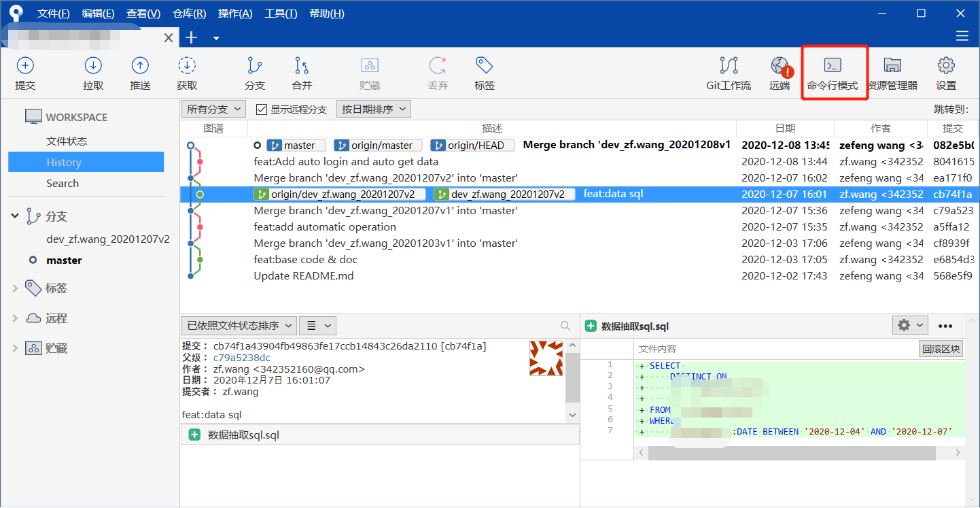Select commit 'feat:Add auto login and auto get data'
This screenshot has height=508, width=980.
(346, 162)
